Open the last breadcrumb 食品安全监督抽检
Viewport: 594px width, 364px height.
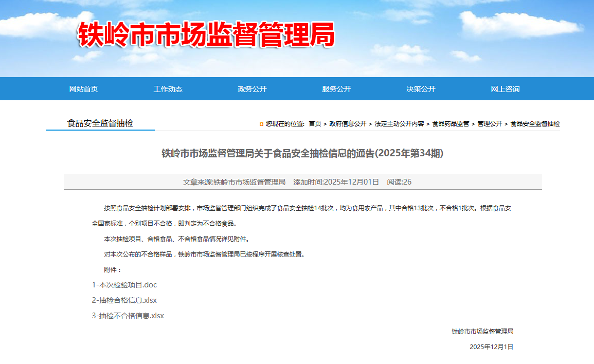[x=535, y=124]
